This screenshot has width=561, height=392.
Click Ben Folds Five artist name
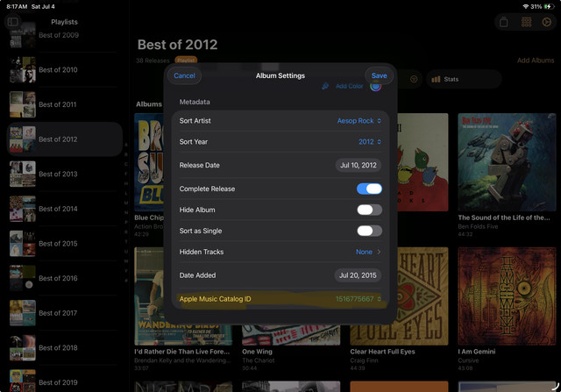click(x=478, y=226)
